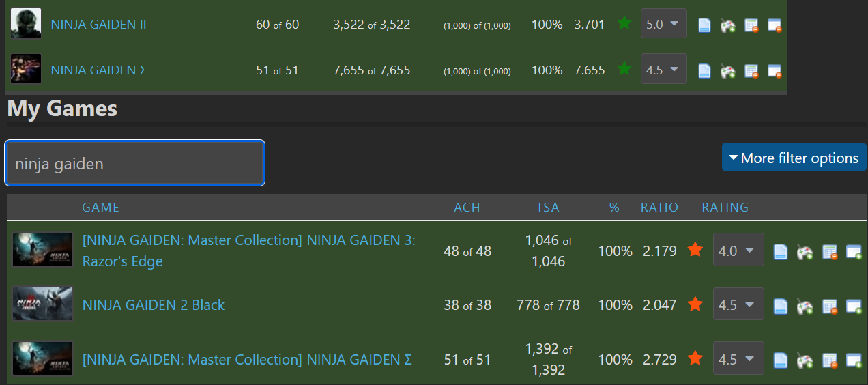Click the green star in NINJA GAIDEN II row
This screenshot has height=385, width=868.
coord(624,23)
